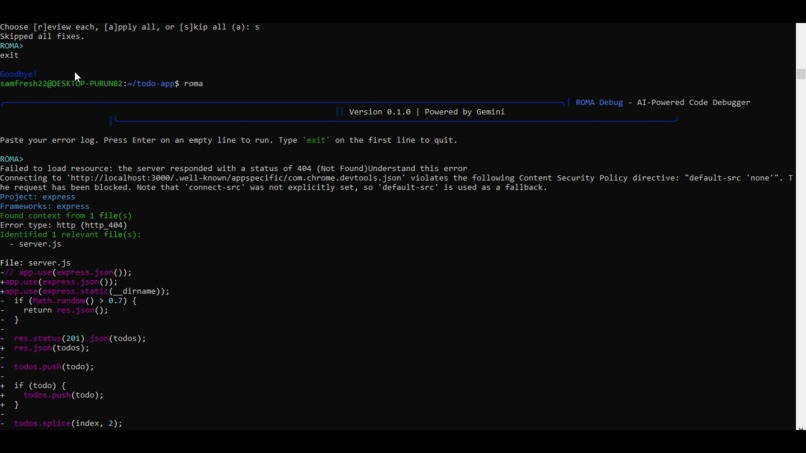
Task: Click the 'Paste your error log' instruction line
Action: (x=228, y=140)
